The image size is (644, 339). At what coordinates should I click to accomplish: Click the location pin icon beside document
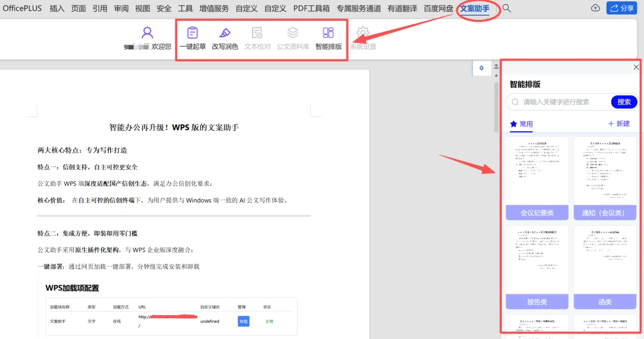pos(481,68)
